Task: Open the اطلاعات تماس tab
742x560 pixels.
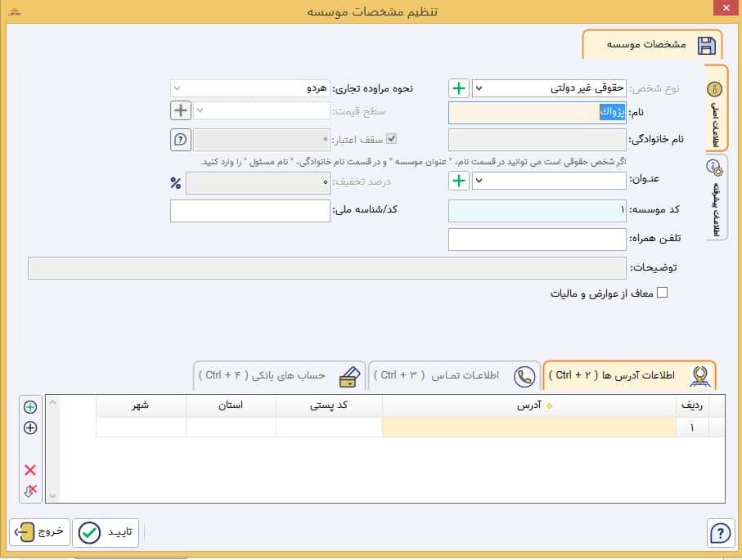Action: pyautogui.click(x=454, y=376)
